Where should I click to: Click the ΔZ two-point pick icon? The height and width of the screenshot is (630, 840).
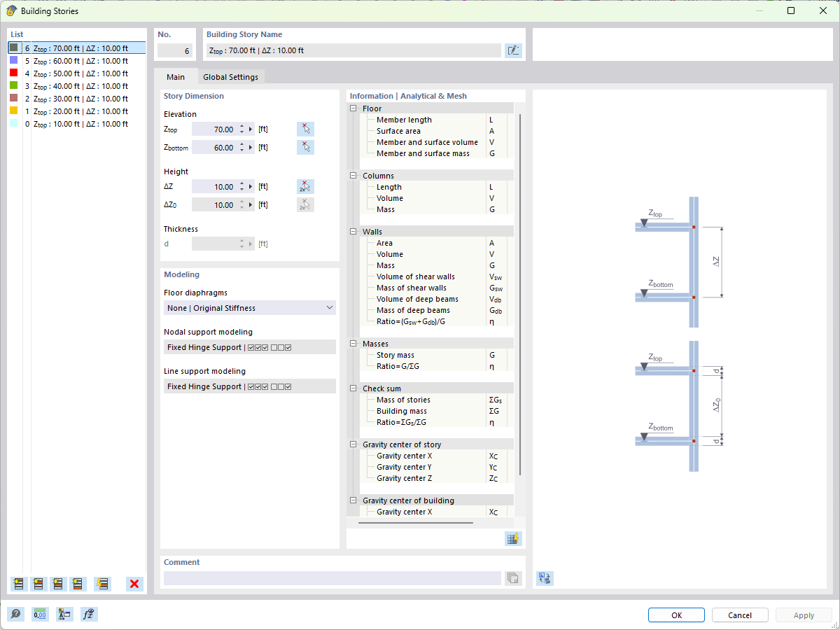(305, 186)
